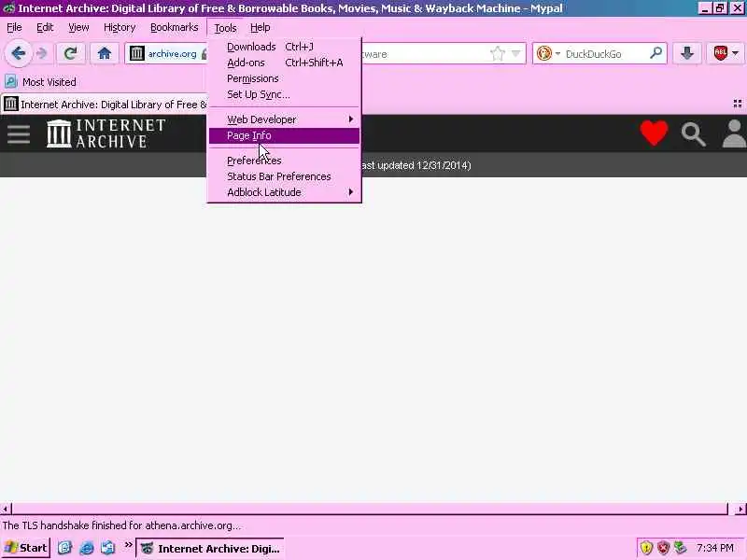Click the green network tray icon
This screenshot has width=747, height=560.
pyautogui.click(x=680, y=548)
